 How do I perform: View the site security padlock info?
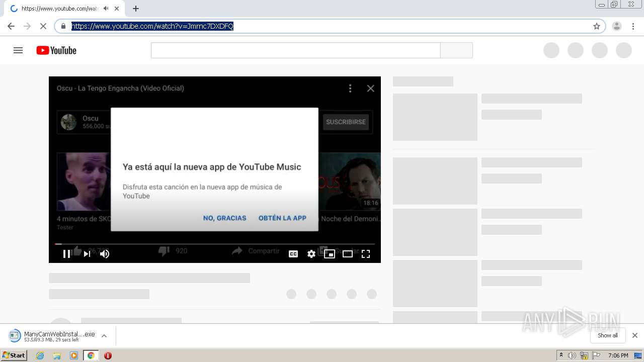[x=63, y=26]
